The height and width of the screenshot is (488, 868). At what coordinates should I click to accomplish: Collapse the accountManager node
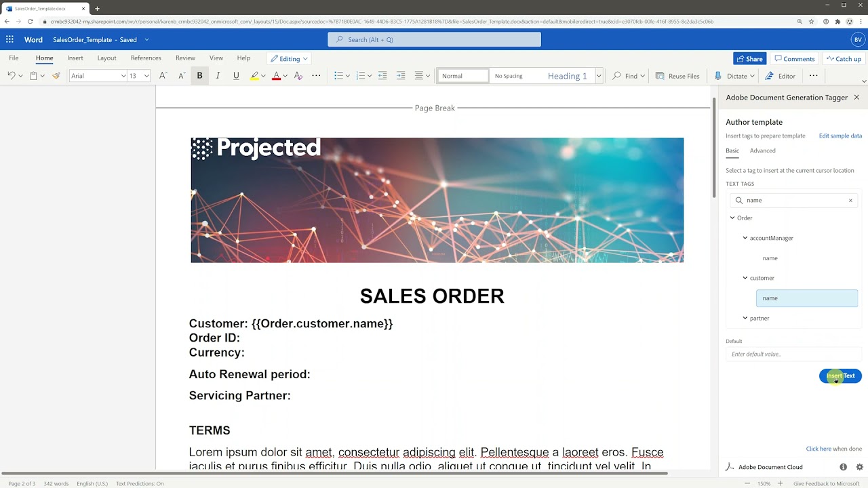click(745, 238)
